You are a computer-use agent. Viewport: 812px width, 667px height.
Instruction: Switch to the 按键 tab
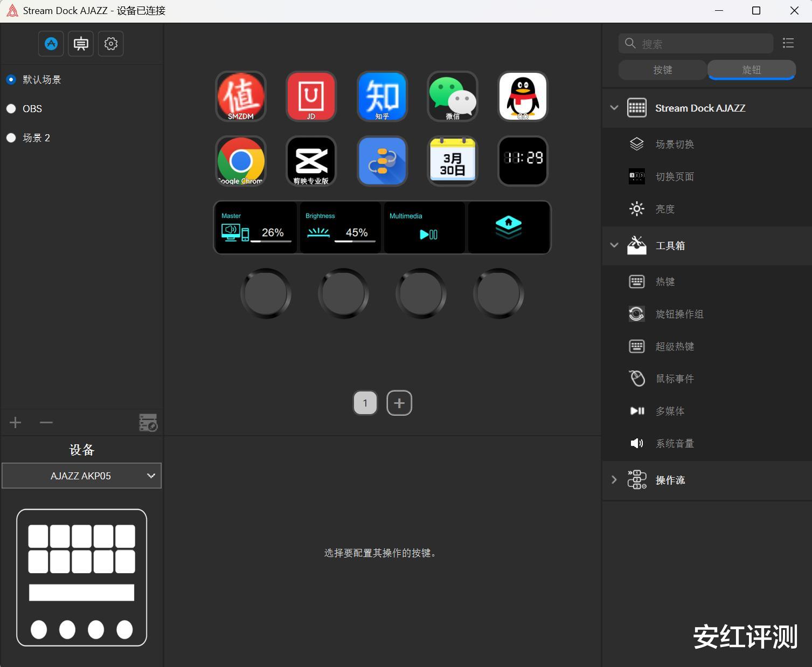pyautogui.click(x=663, y=70)
